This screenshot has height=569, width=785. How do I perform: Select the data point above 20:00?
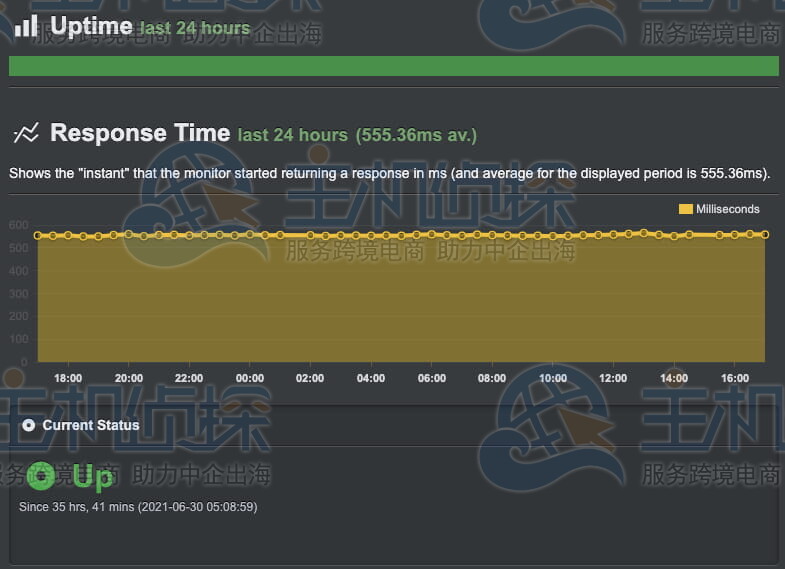(x=128, y=234)
